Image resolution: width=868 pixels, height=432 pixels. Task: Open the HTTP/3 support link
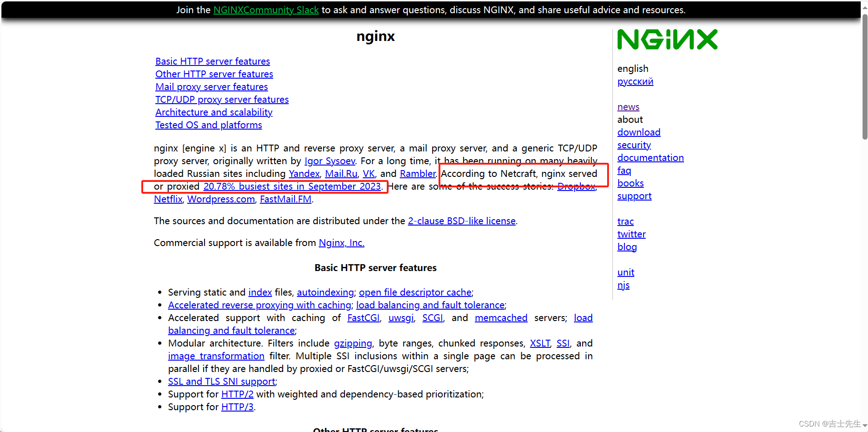point(237,407)
